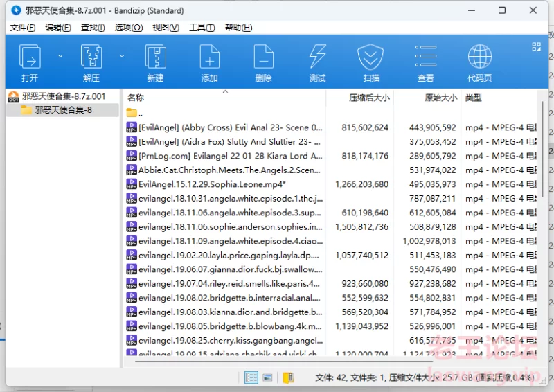Click compressed size value 552,599,632

tap(365, 298)
